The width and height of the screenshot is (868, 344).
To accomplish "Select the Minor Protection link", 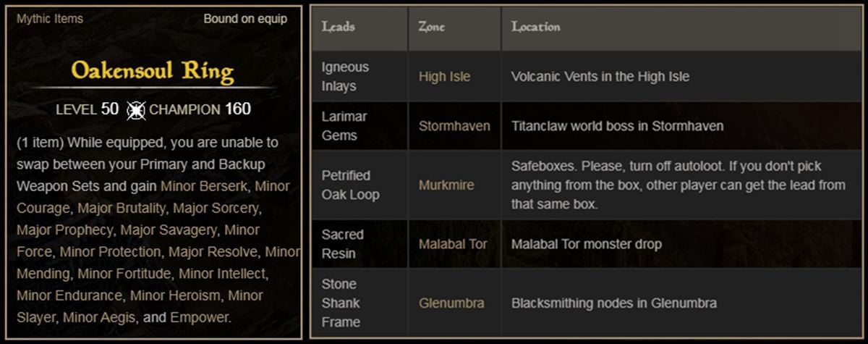I will click(110, 252).
